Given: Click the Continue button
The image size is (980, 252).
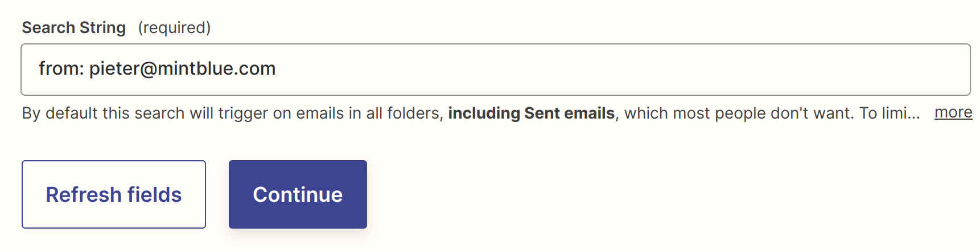Looking at the screenshot, I should tap(298, 194).
